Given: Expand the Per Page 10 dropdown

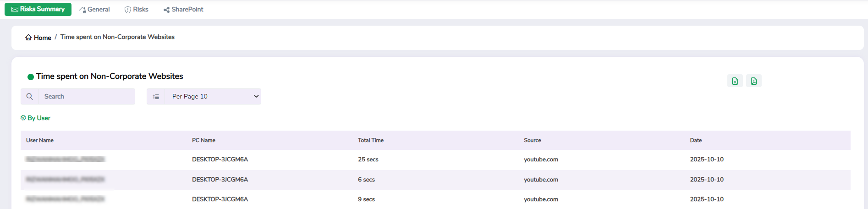Looking at the screenshot, I should [213, 97].
